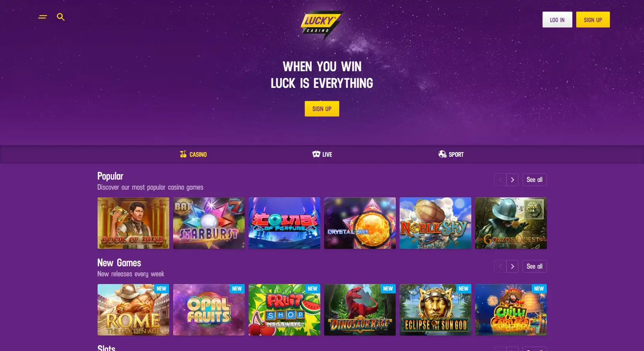
Task: Advance New Games row with right chevron
Action: [512, 266]
